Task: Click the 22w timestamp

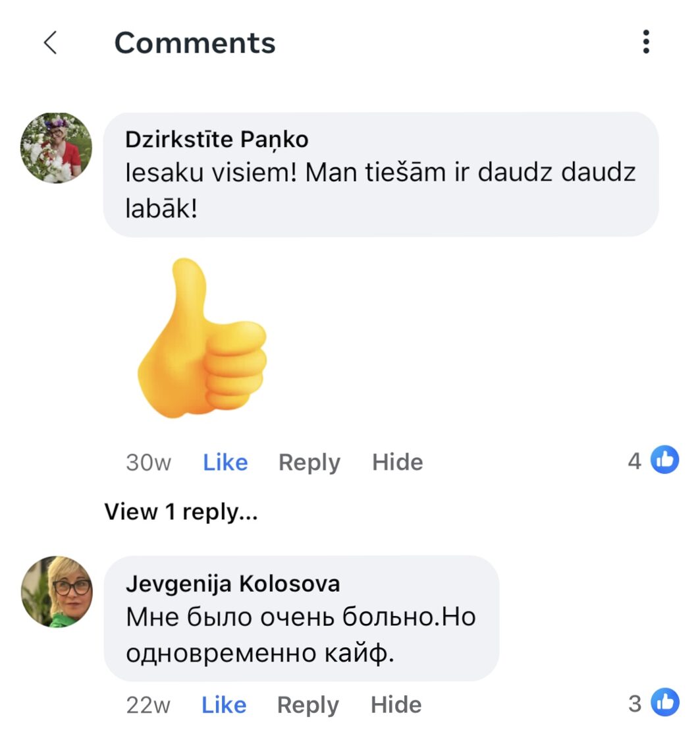Action: pyautogui.click(x=148, y=705)
